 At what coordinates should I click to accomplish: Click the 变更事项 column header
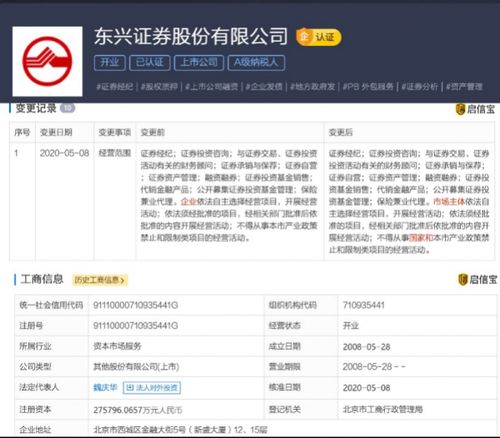coord(115,132)
